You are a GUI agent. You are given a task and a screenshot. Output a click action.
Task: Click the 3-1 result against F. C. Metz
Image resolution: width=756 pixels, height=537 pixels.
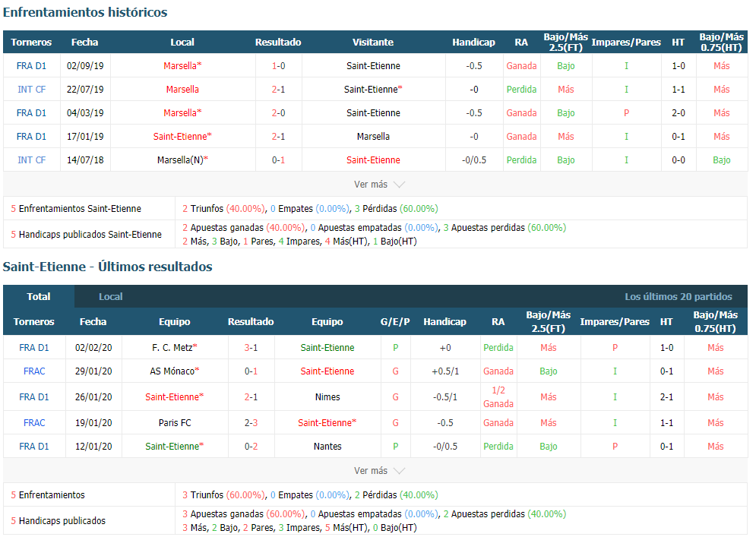[x=251, y=348]
